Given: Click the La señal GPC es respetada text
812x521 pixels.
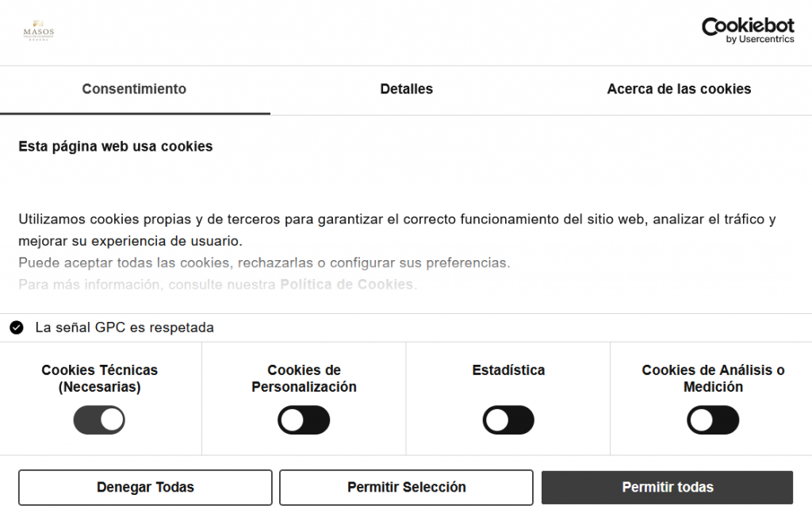Looking at the screenshot, I should point(124,328).
